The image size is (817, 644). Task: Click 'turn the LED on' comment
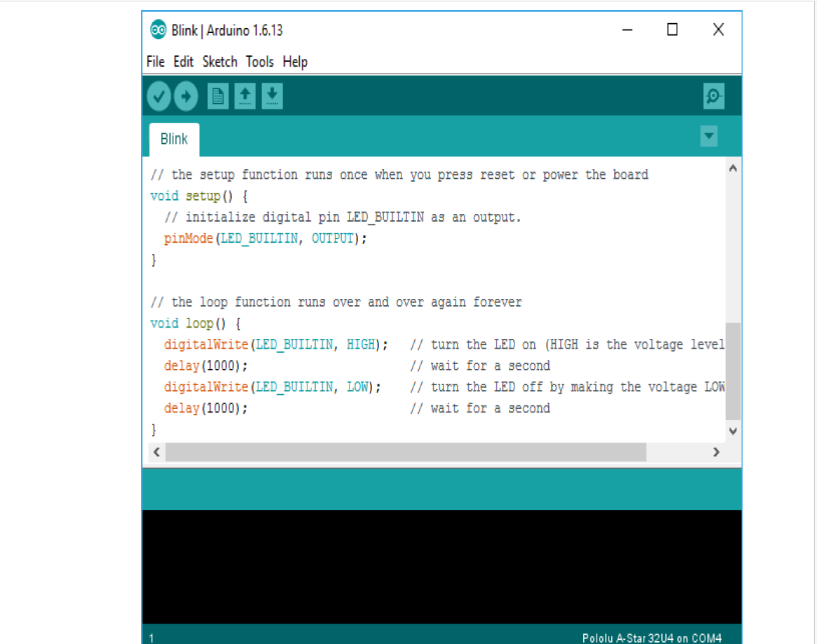pos(567,344)
